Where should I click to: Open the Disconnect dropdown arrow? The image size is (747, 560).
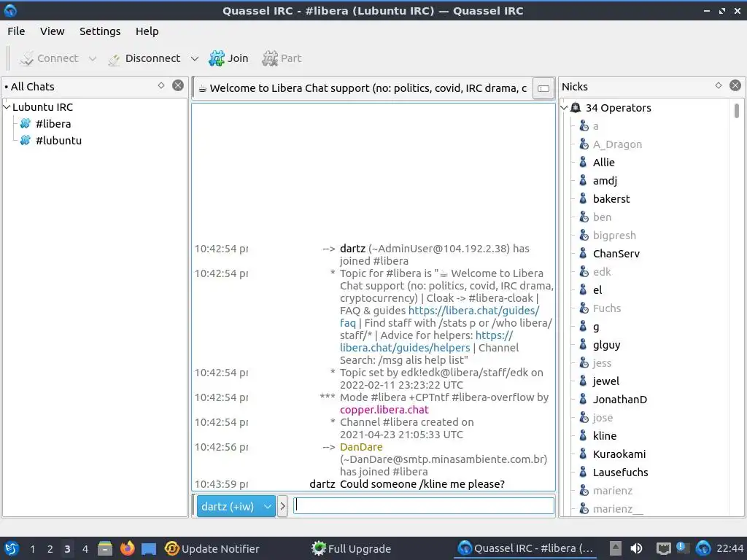click(194, 58)
